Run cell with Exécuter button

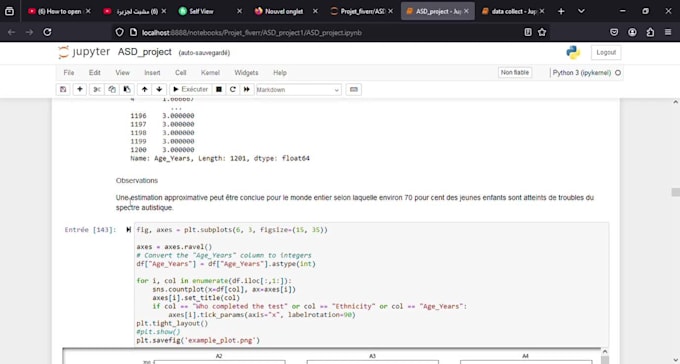coord(190,89)
